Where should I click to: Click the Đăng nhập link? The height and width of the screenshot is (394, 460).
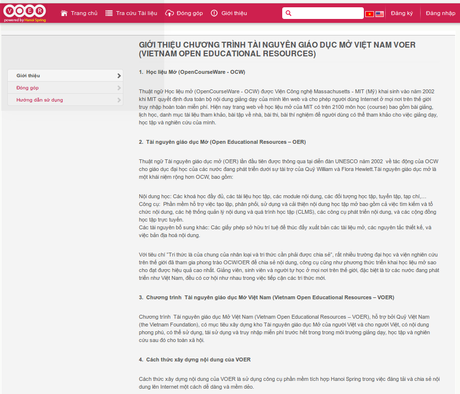(x=440, y=13)
